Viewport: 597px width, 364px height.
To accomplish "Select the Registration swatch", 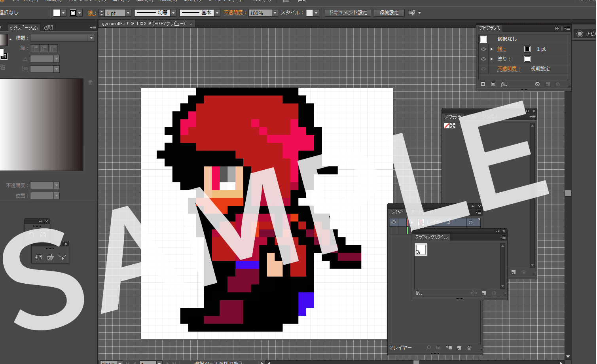I will (x=453, y=126).
